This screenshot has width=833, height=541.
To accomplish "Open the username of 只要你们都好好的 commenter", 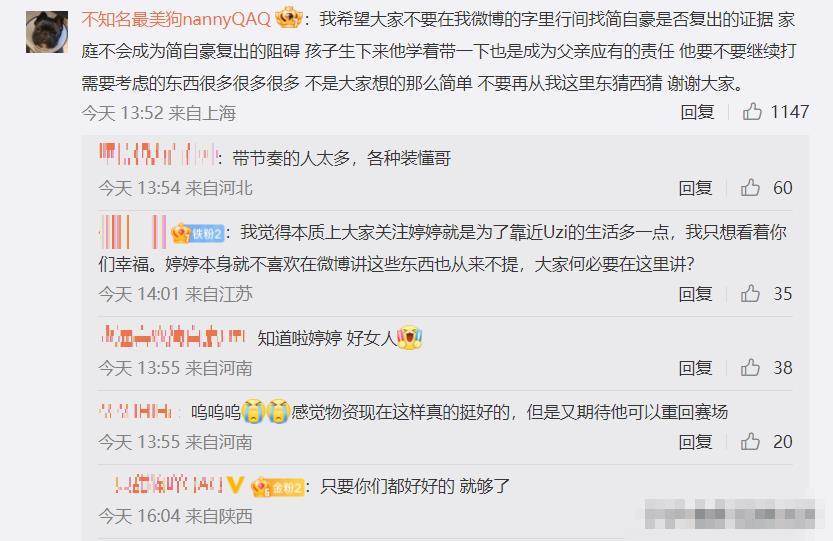I will (168, 485).
